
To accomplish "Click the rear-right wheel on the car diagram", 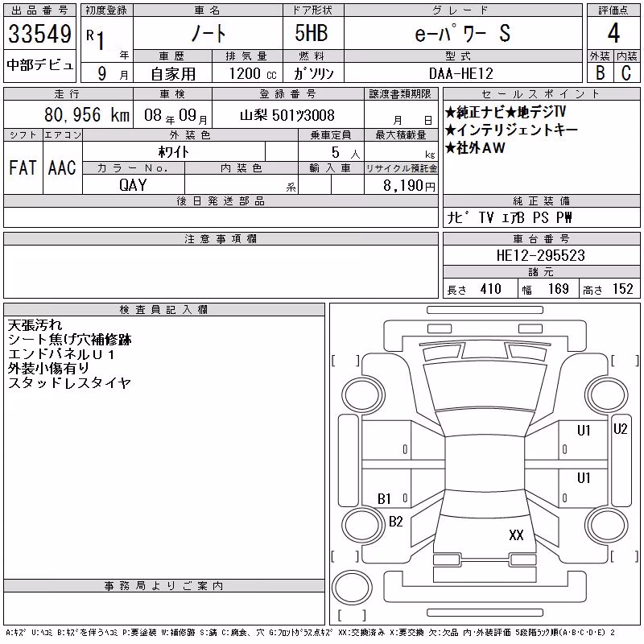I will click(x=607, y=525).
